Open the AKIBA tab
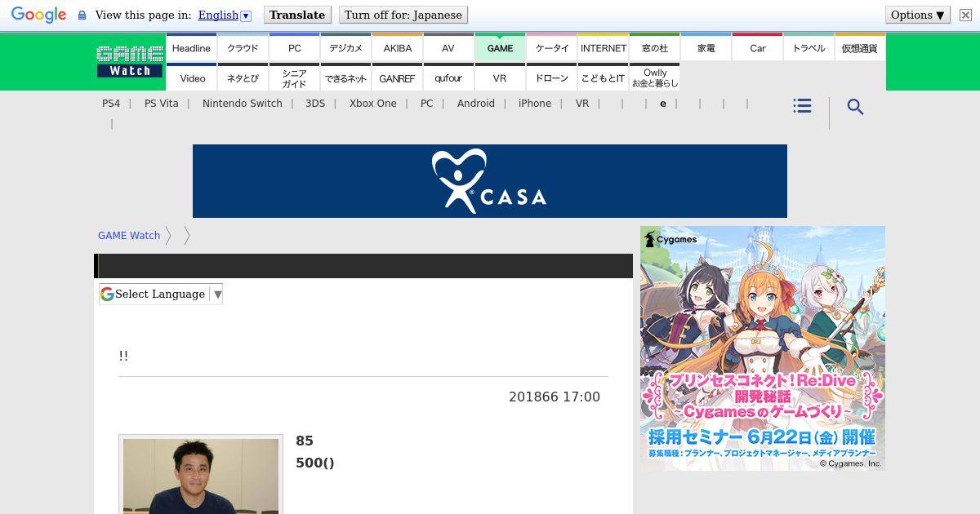 click(398, 48)
